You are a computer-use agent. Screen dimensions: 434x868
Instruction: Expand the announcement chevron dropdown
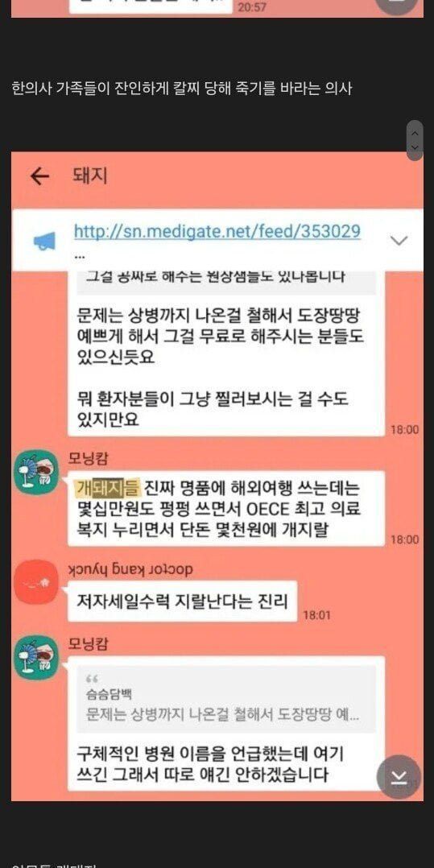399,240
